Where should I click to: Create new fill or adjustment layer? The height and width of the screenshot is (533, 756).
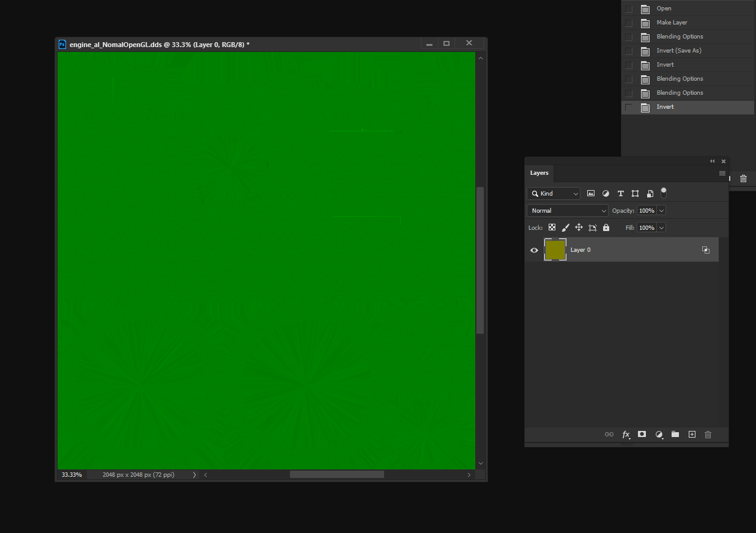point(659,435)
